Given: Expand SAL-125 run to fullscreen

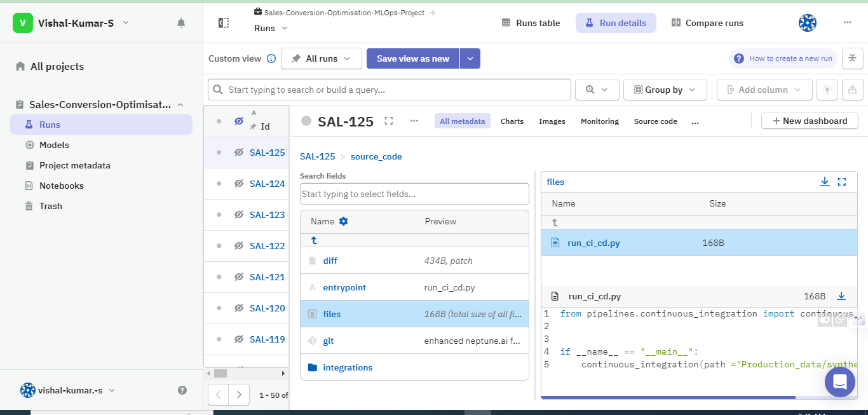Looking at the screenshot, I should [389, 121].
